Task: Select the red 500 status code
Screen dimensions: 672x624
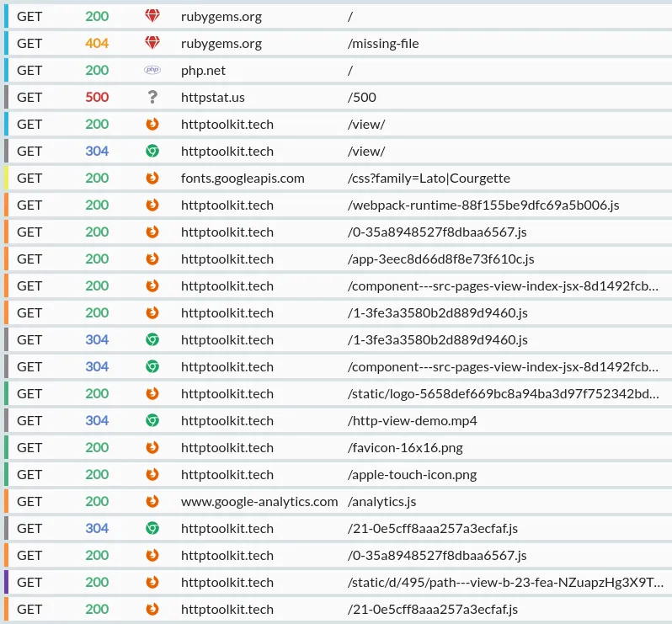Action: pyautogui.click(x=97, y=97)
